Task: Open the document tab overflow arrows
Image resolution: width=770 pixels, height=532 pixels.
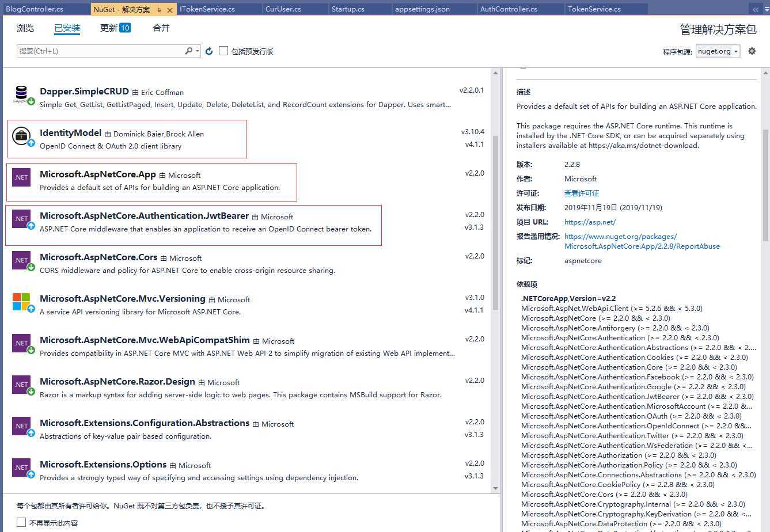Action: point(755,9)
